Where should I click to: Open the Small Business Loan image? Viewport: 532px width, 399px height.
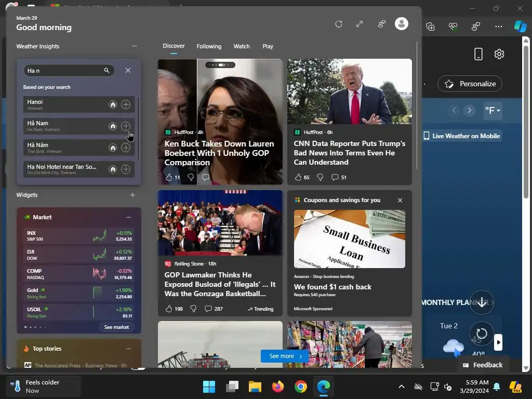[350, 239]
